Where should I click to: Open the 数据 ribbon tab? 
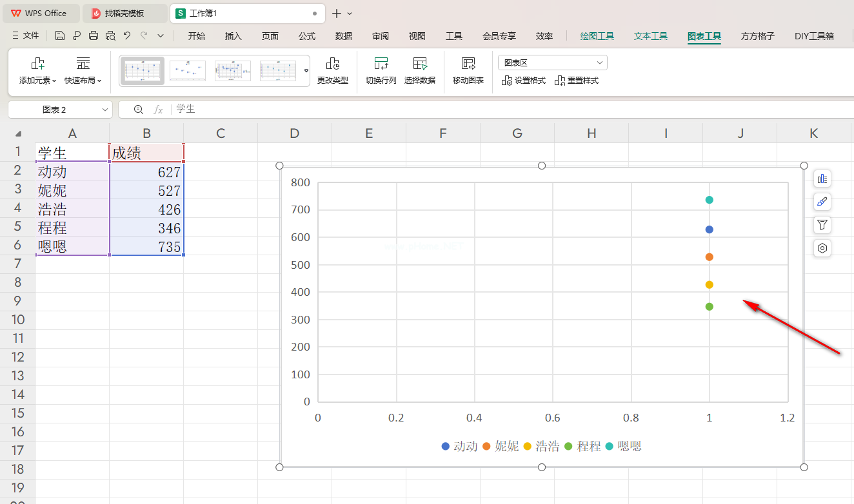coord(344,36)
